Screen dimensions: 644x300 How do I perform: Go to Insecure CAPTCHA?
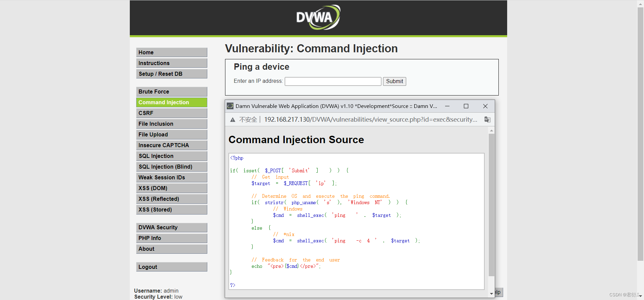pos(172,145)
